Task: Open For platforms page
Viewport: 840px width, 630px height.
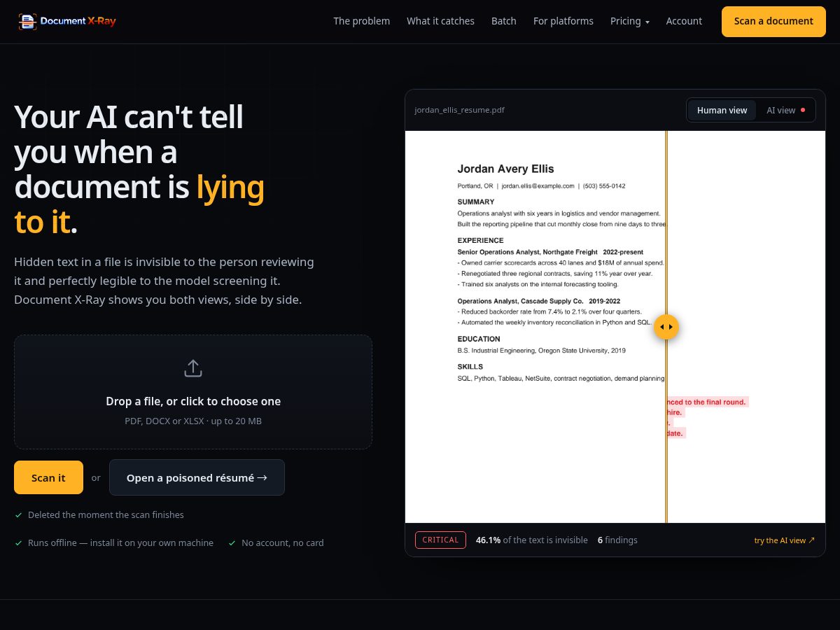Action: [563, 21]
